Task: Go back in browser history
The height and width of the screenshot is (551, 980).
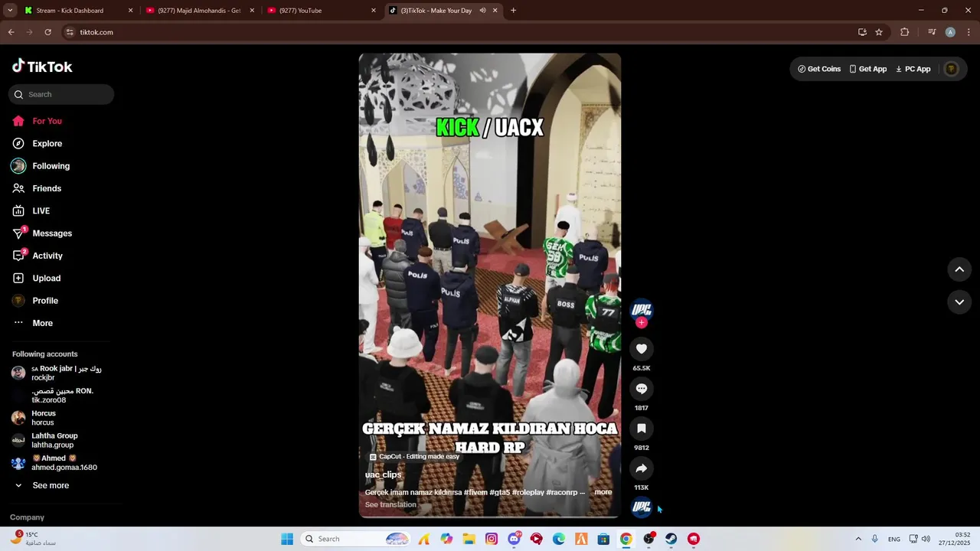Action: (11, 32)
